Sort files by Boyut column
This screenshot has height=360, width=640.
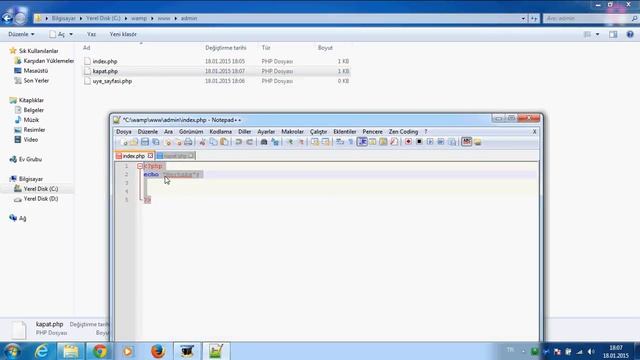[325, 48]
